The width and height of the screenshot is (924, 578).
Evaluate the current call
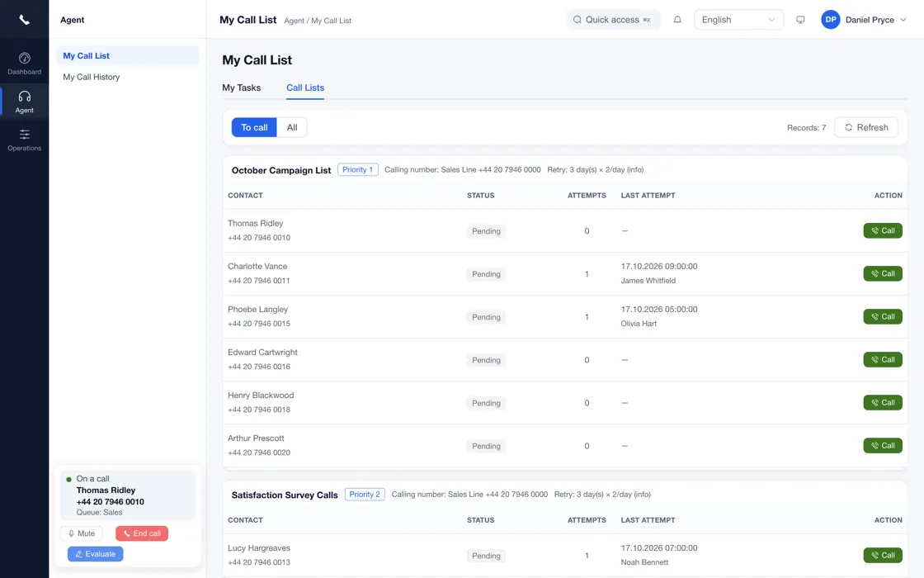(x=95, y=554)
